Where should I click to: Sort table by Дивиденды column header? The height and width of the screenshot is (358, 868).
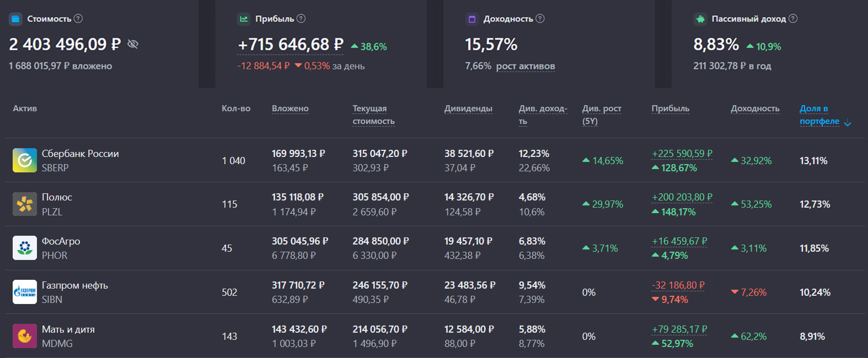(x=468, y=109)
